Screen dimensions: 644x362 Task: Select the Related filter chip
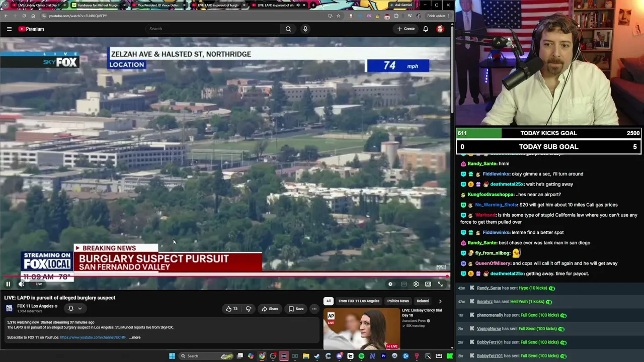pos(423,301)
